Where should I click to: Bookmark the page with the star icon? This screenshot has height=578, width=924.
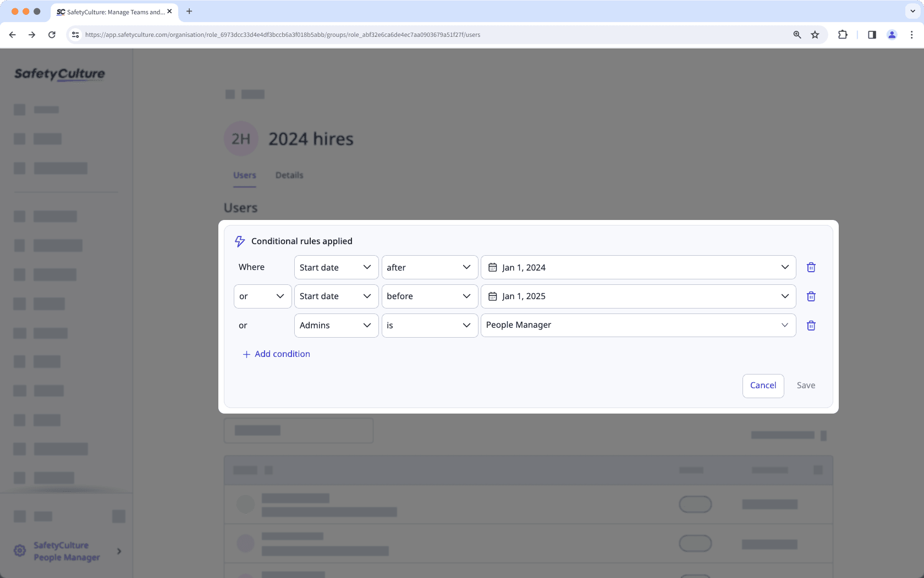[815, 35]
